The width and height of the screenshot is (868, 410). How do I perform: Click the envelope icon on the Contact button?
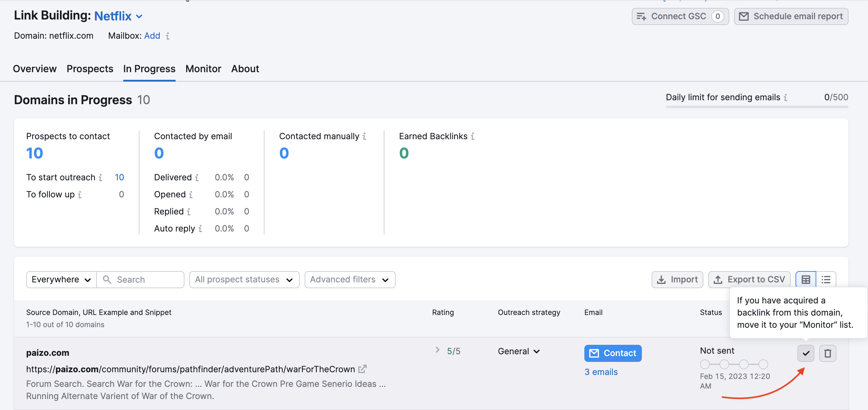pyautogui.click(x=594, y=353)
